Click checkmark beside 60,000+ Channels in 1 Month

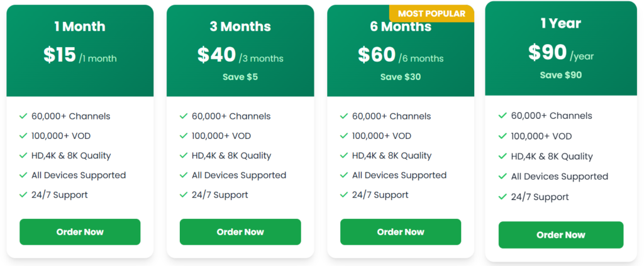23,116
